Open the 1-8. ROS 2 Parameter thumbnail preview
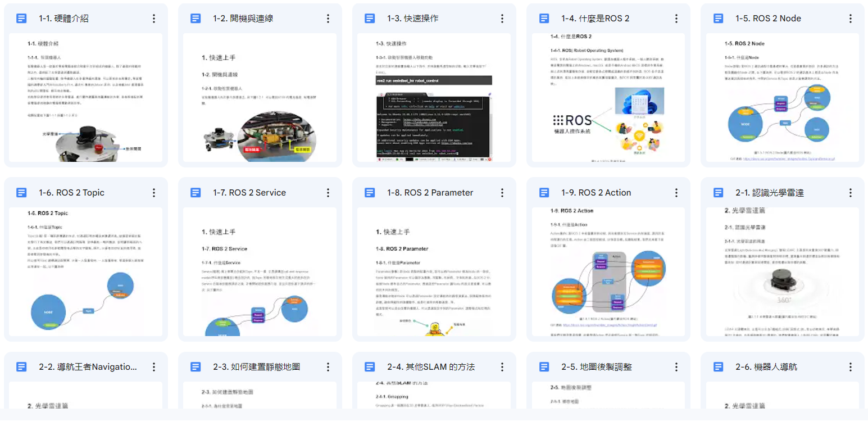 [x=434, y=272]
